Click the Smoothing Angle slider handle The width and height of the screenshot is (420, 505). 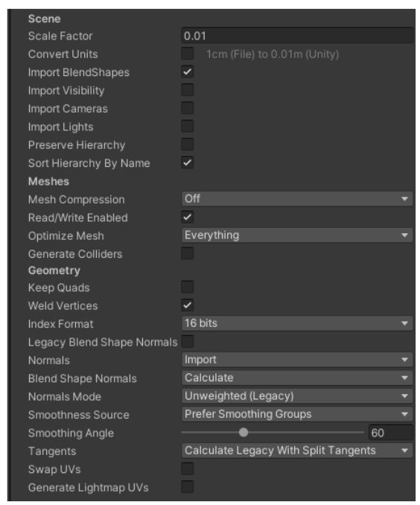(244, 433)
